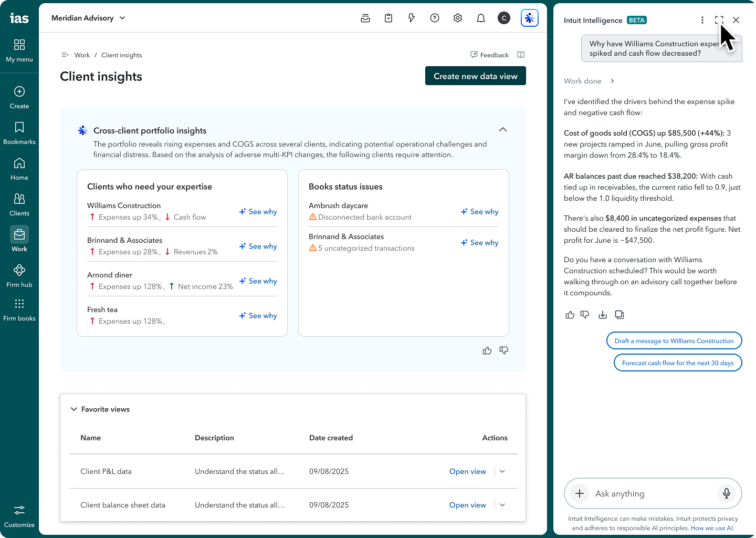This screenshot has height=538, width=756.
Task: Click Forecast cash flow for next 30 days
Action: tap(678, 363)
